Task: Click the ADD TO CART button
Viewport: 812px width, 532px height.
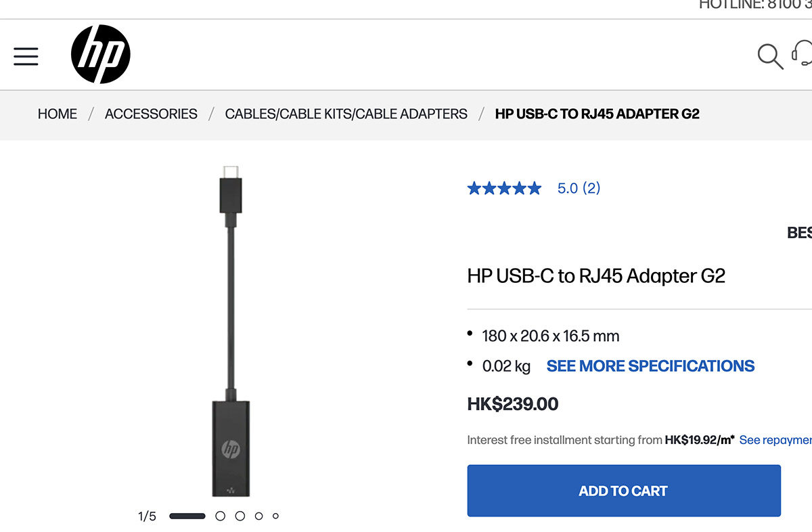Action: coord(623,491)
